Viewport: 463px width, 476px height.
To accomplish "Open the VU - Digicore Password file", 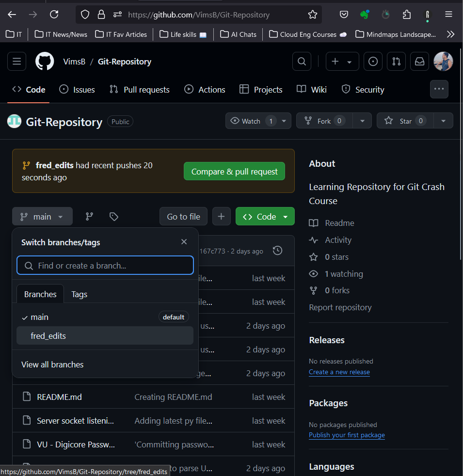I will tap(76, 444).
